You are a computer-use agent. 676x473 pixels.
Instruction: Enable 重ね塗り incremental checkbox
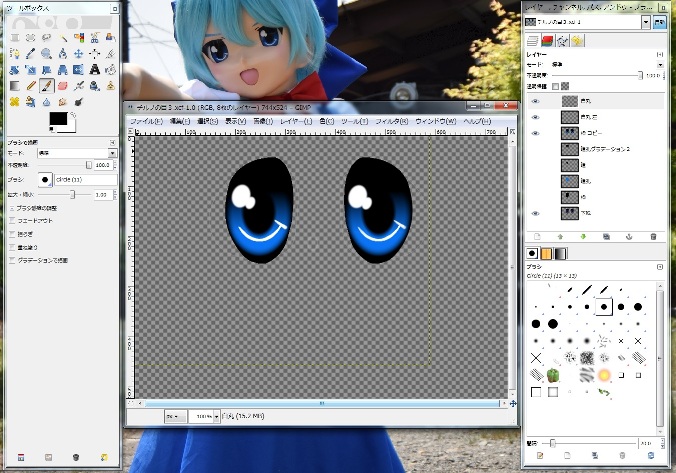tap(12, 247)
